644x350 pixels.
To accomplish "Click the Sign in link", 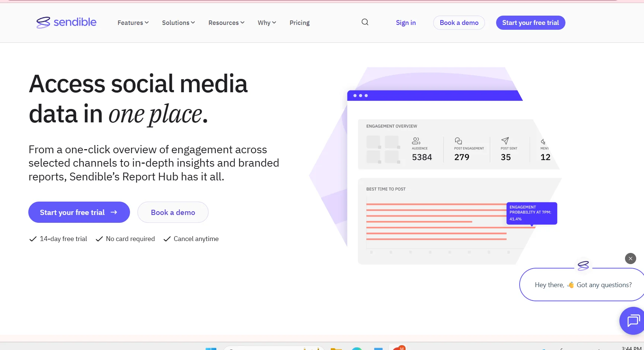I will coord(406,23).
